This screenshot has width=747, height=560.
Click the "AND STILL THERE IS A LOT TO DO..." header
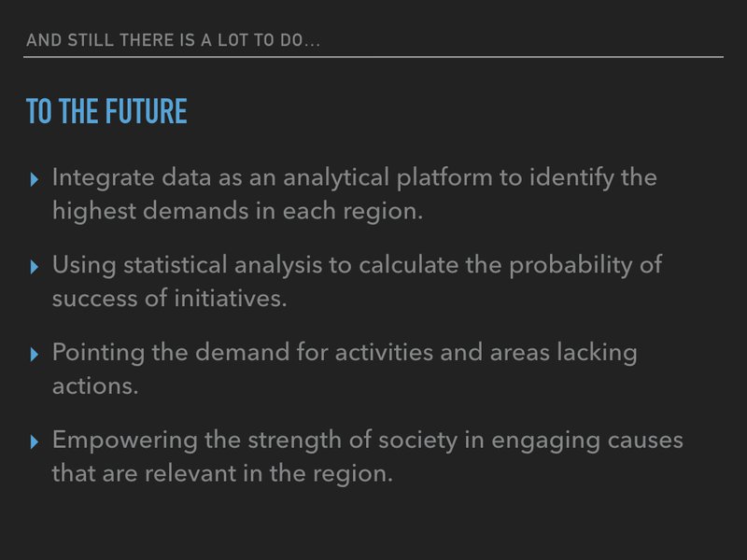pyautogui.click(x=173, y=40)
